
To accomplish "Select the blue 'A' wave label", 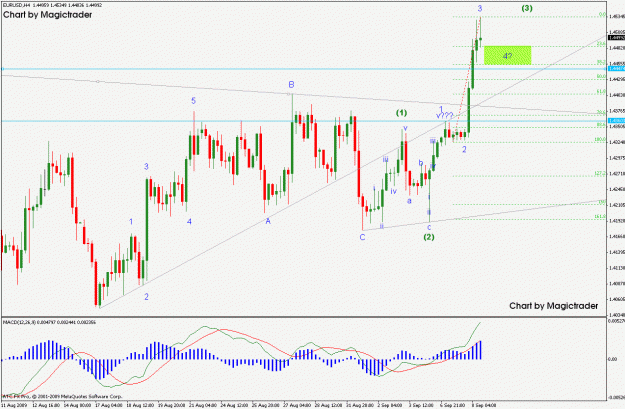I will (x=268, y=221).
